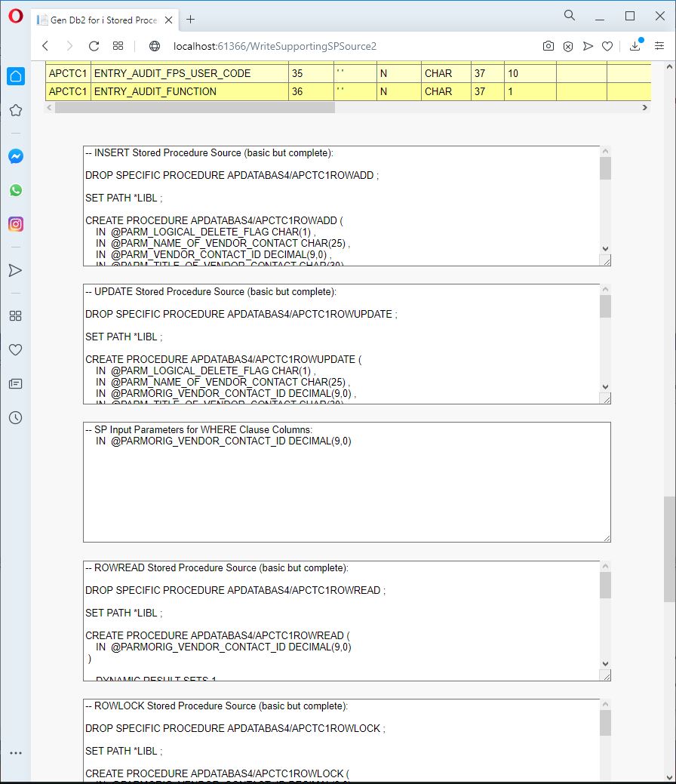Open Speed Dial start page grid icon in toolbar
The height and width of the screenshot is (784, 676).
[118, 46]
